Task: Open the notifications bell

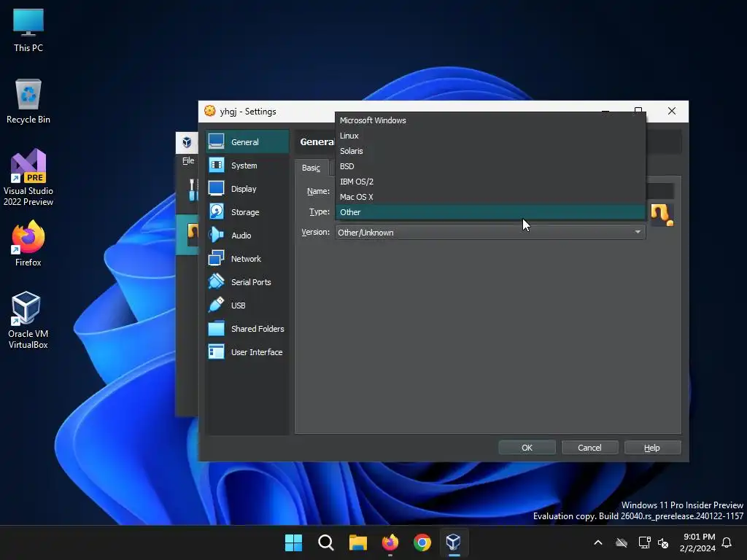Action: (x=727, y=542)
